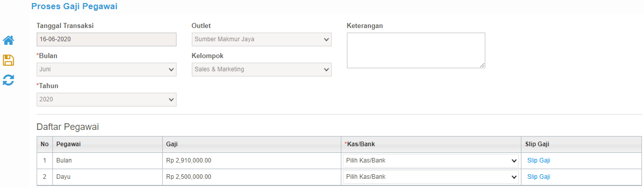Save the payroll with floppy disk icon
The height and width of the screenshot is (188, 644).
point(8,60)
